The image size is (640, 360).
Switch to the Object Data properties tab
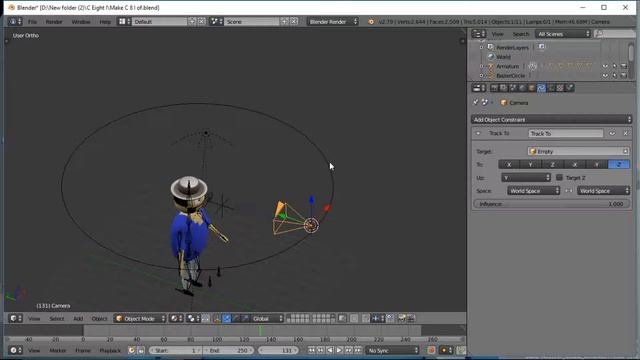[x=551, y=88]
